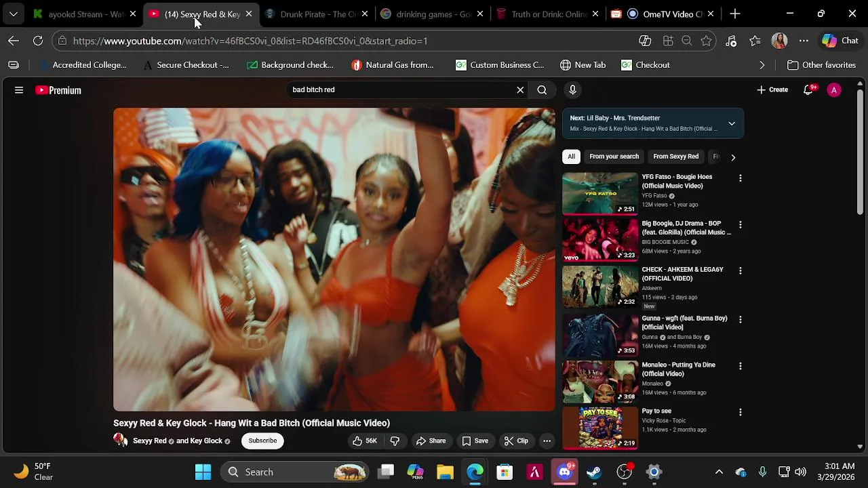The width and height of the screenshot is (868, 488).
Task: Refresh the page
Action: pyautogui.click(x=38, y=41)
